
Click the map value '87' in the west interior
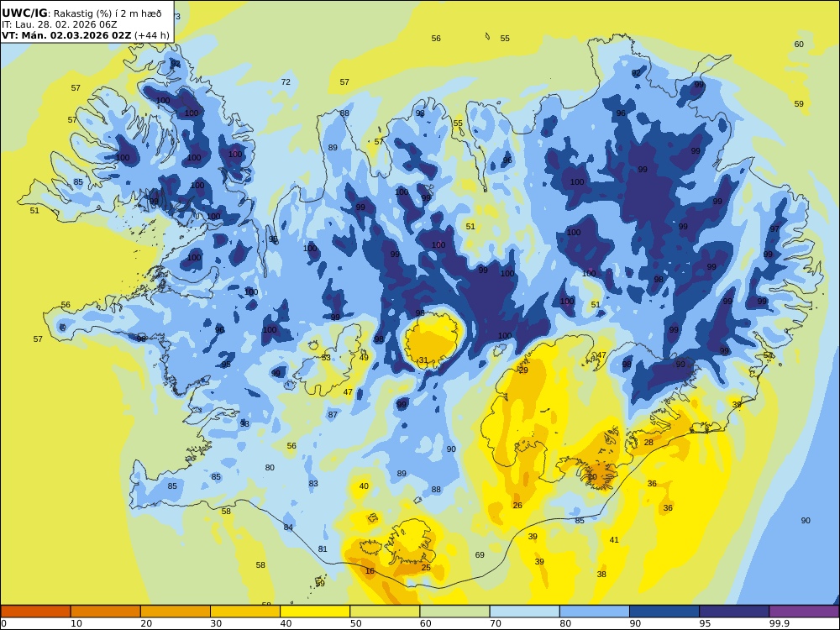pos(333,415)
